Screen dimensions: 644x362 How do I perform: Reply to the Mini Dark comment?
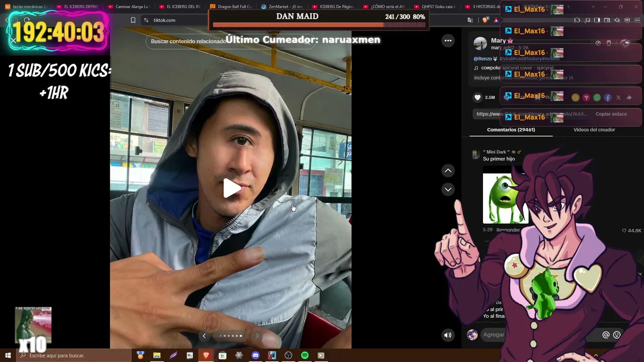[508, 230]
